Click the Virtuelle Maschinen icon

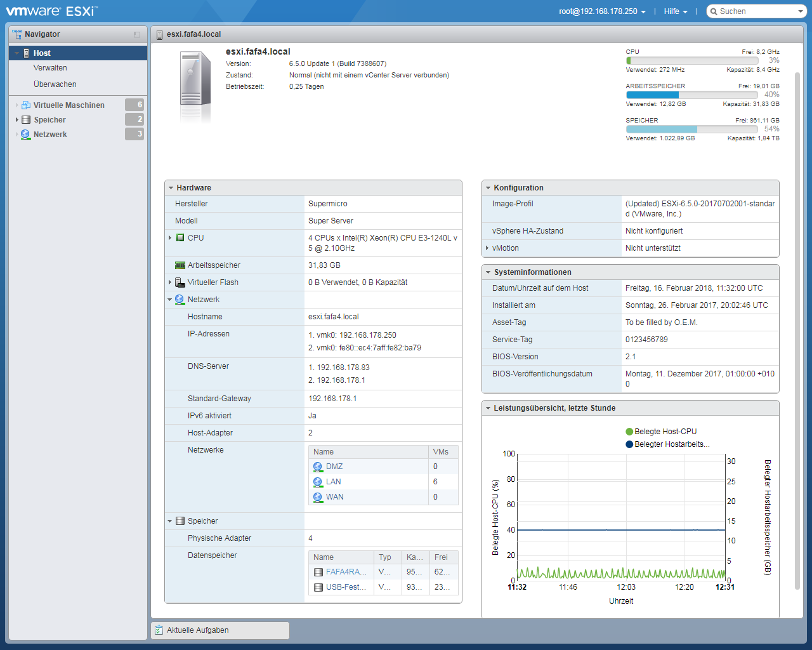[26, 105]
